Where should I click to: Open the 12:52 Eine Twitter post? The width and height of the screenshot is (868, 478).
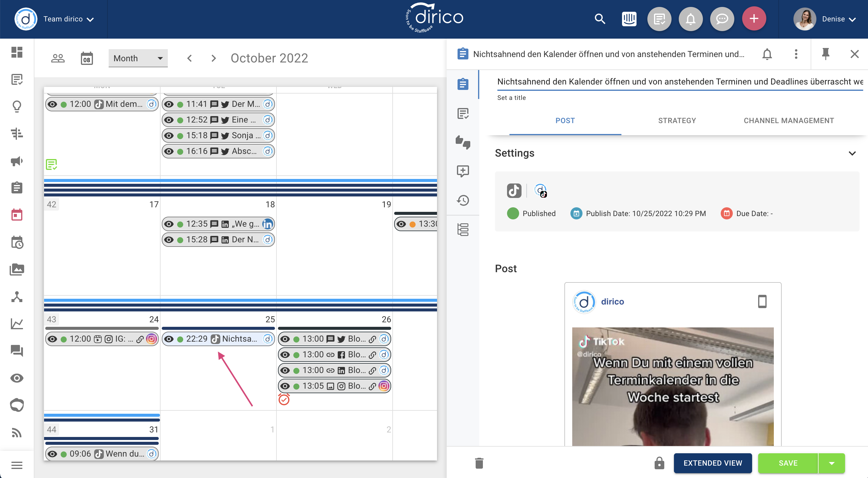point(218,120)
